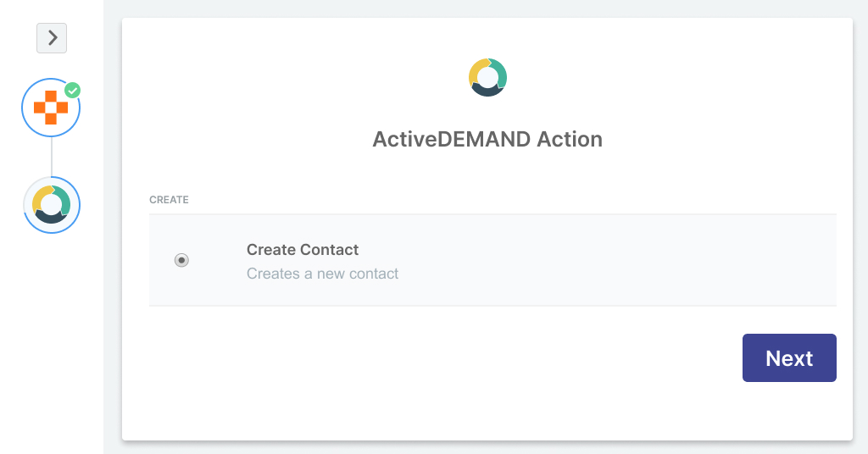The width and height of the screenshot is (868, 454).
Task: Select the ActiveDEMAND step in the sidebar
Action: [52, 205]
